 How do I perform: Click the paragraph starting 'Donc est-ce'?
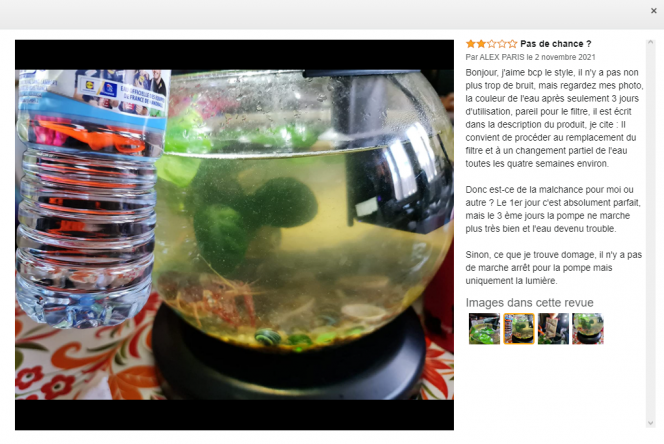553,209
